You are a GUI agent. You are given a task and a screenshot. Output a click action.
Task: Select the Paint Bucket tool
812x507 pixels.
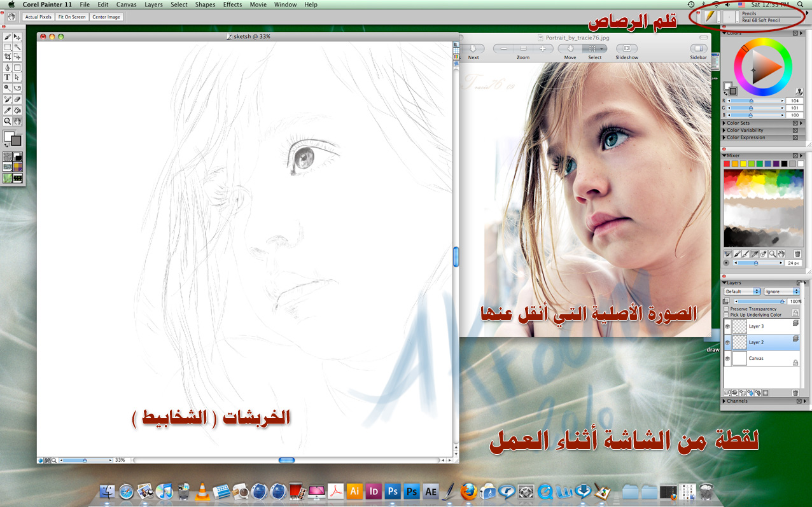(17, 110)
